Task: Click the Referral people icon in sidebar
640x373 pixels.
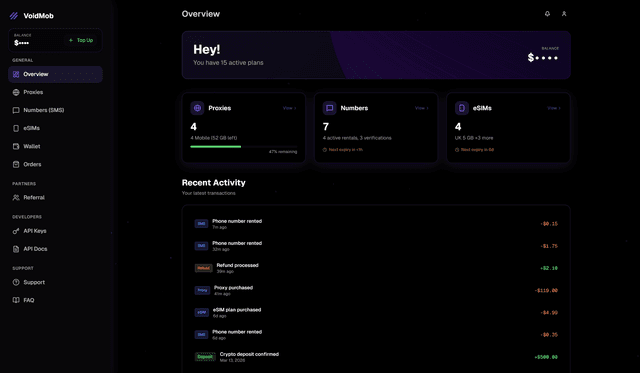Action: click(16, 198)
